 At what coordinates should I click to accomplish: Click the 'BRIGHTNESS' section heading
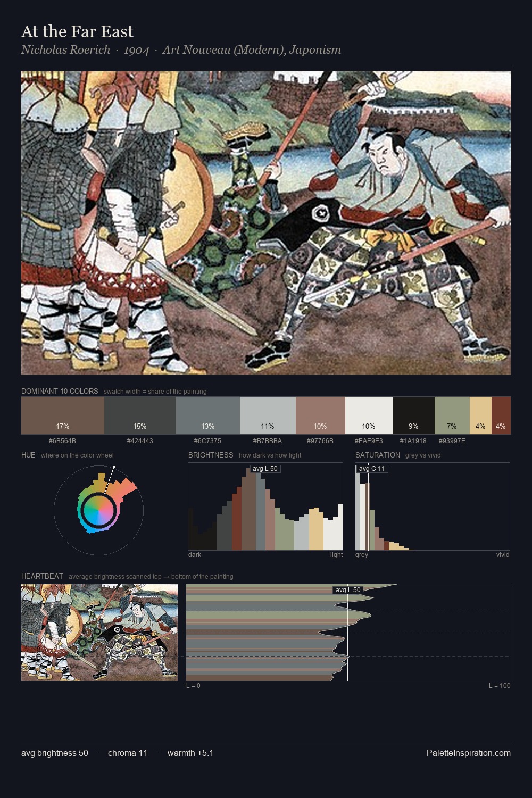tap(211, 455)
